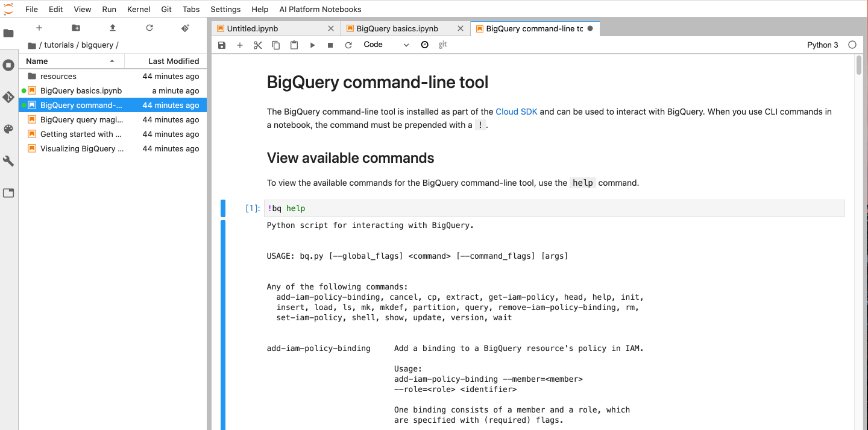The width and height of the screenshot is (868, 430).
Task: Open the File menu
Action: point(31,9)
